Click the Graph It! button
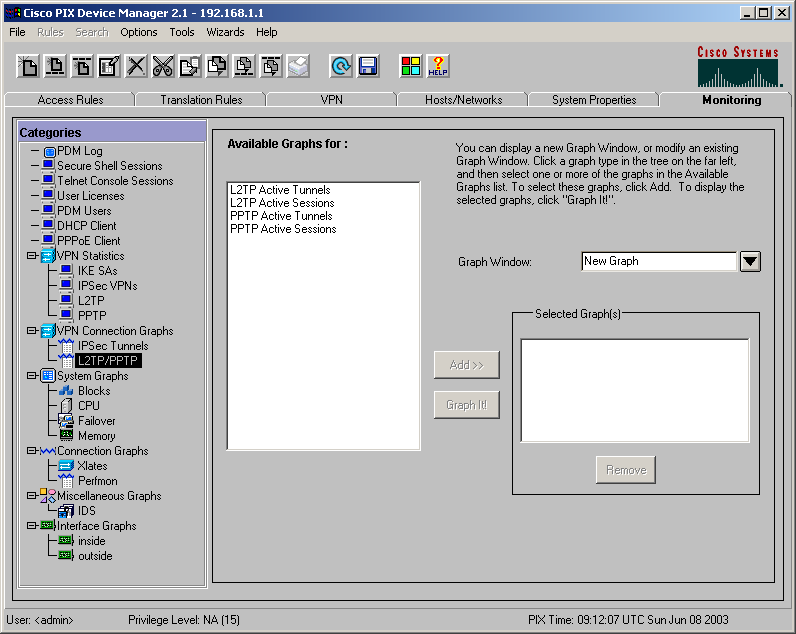Viewport: 796px width, 634px height. click(x=467, y=405)
